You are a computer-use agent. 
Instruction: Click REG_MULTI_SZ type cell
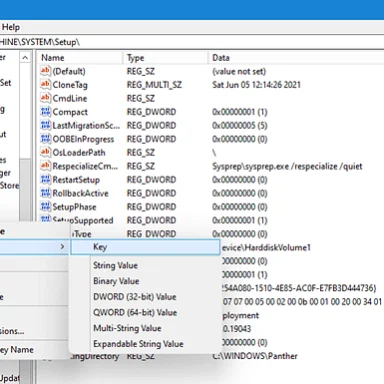(154, 85)
